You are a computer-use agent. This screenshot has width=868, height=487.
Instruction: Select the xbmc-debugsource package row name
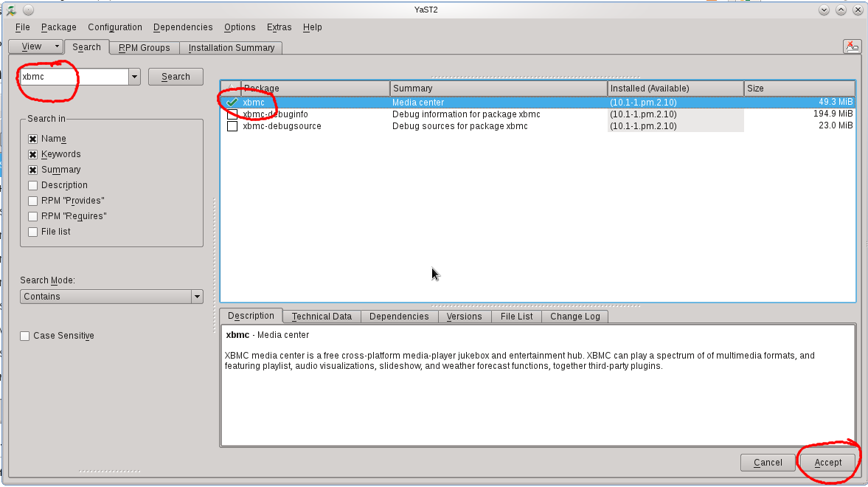tap(282, 126)
